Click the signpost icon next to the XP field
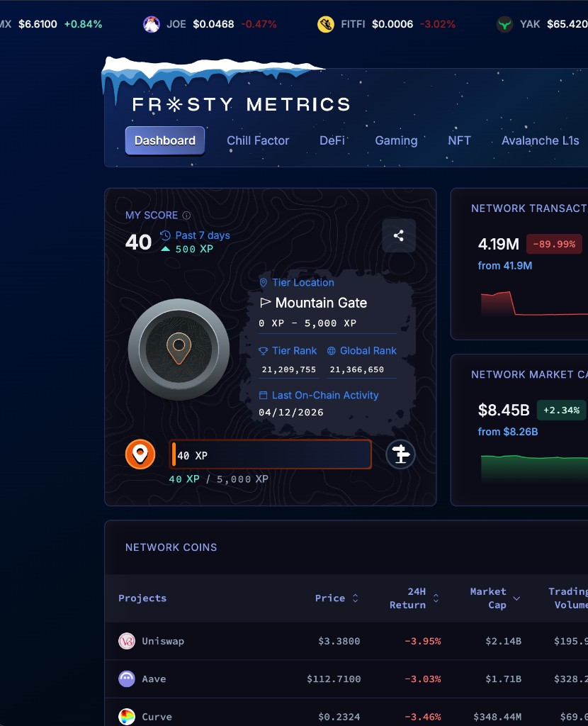 (x=400, y=454)
